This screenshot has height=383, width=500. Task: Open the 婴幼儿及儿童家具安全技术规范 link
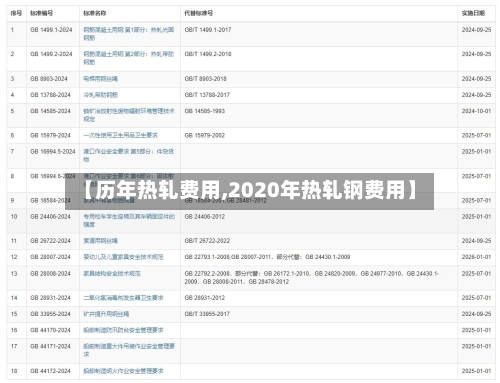[x=123, y=257]
